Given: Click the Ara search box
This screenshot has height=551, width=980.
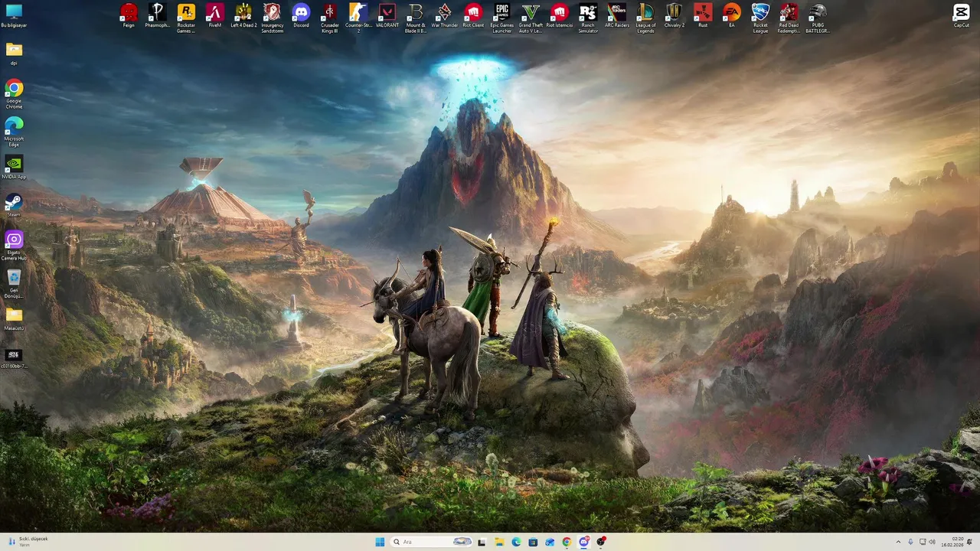Looking at the screenshot, I should pos(431,542).
